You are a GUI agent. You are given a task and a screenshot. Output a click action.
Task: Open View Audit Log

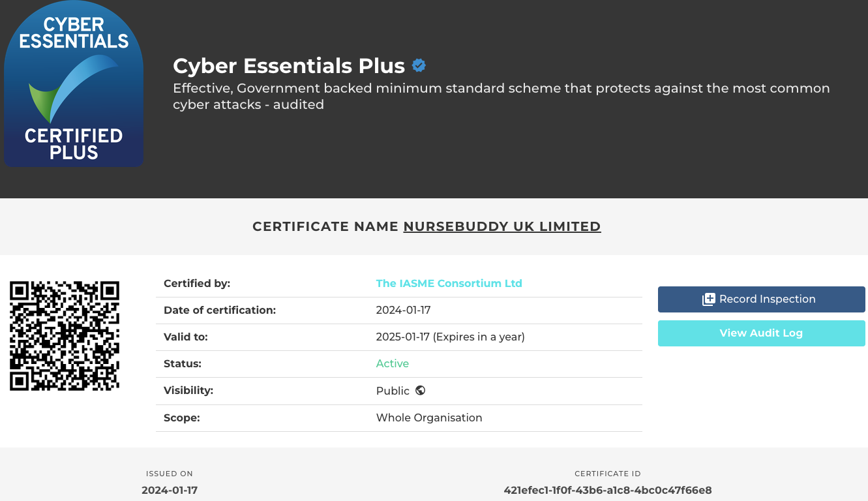761,333
